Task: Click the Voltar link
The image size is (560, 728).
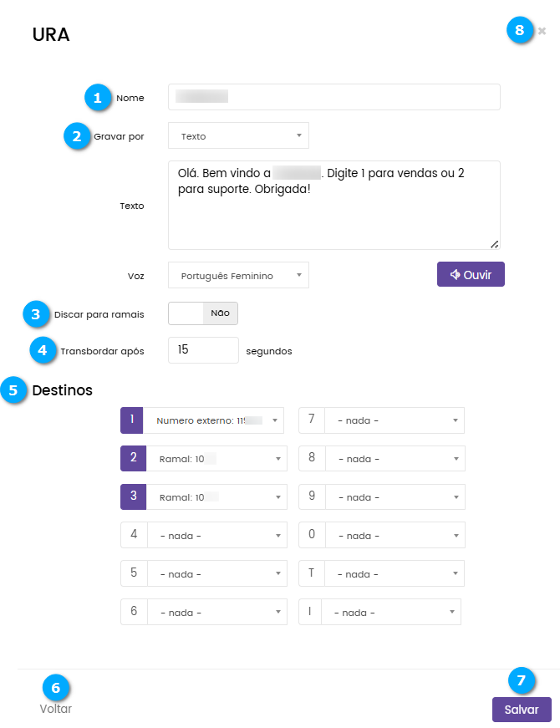Action: [56, 709]
